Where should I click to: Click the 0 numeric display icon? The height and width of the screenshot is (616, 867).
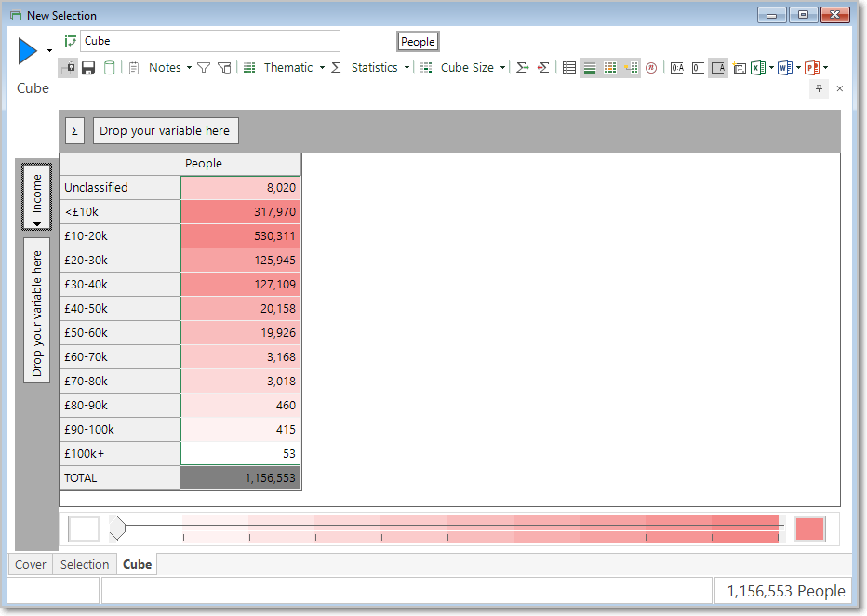[x=698, y=67]
